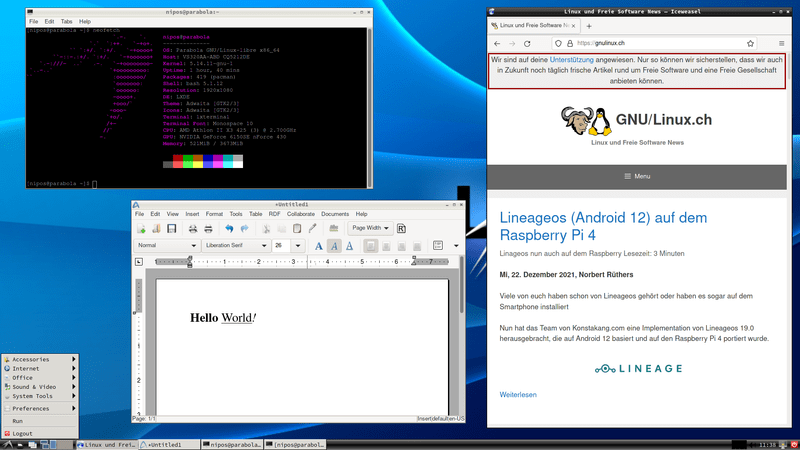Open the RDF menu in AbiWord

[x=274, y=214]
